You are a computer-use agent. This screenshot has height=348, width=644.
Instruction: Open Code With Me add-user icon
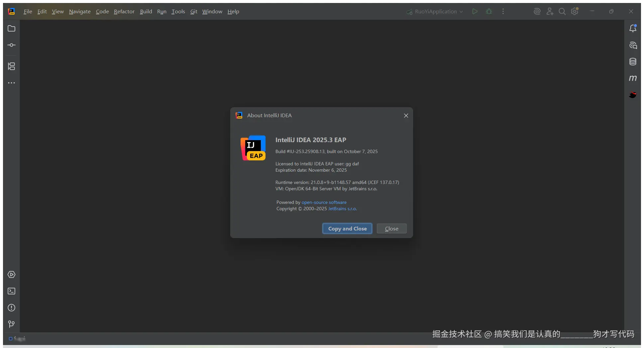pyautogui.click(x=550, y=12)
